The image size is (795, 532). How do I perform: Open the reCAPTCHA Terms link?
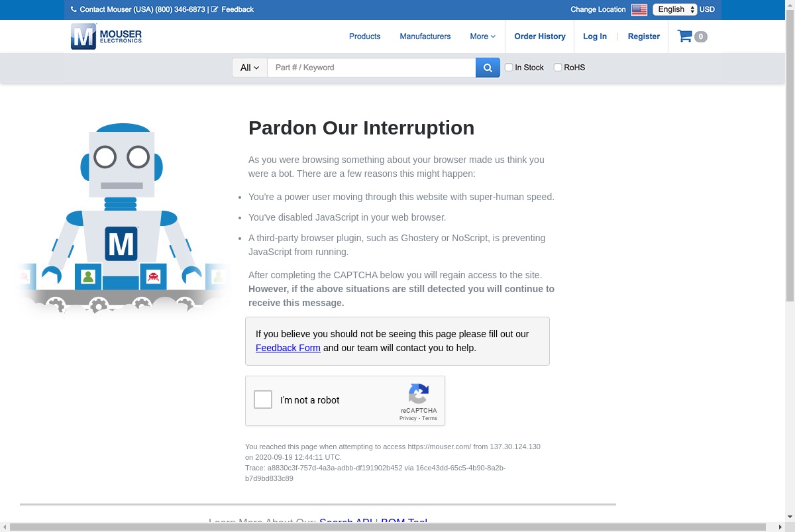tap(430, 418)
